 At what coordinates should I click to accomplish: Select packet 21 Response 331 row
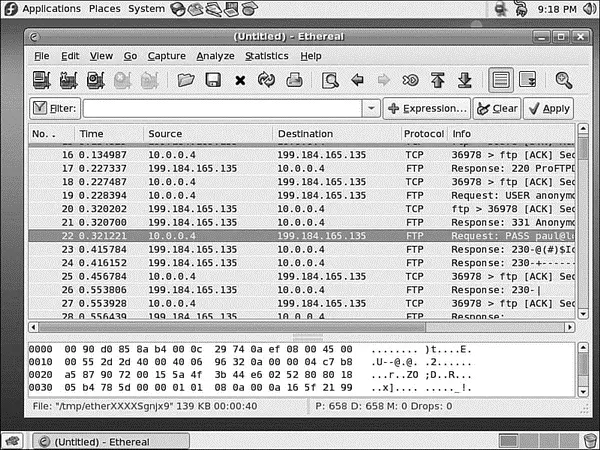(x=302, y=222)
